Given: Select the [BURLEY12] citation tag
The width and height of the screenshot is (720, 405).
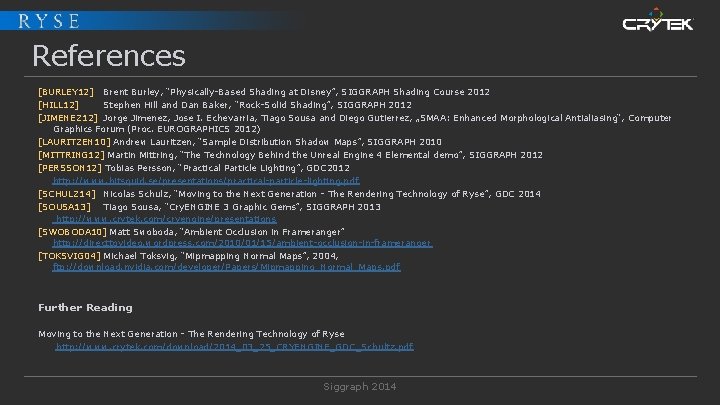Looking at the screenshot, I should (x=66, y=92).
